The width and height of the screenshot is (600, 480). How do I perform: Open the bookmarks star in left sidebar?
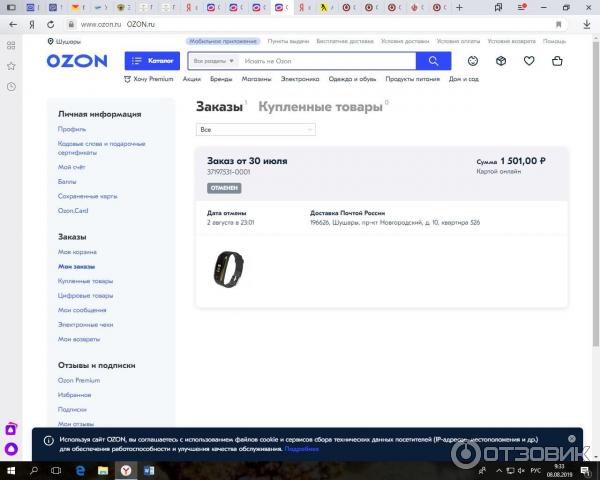pyautogui.click(x=11, y=66)
